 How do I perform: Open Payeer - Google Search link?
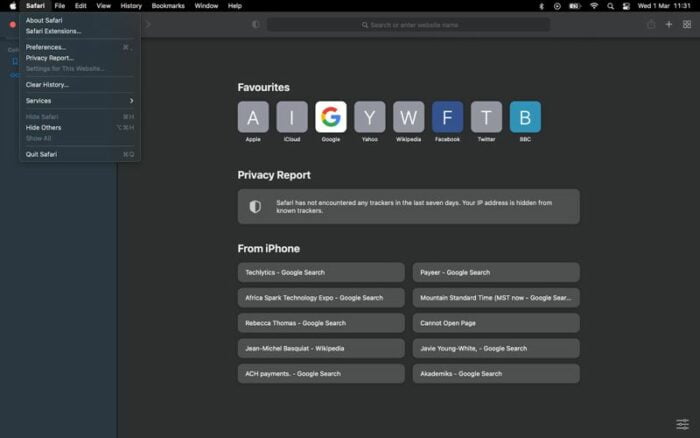[x=496, y=272]
